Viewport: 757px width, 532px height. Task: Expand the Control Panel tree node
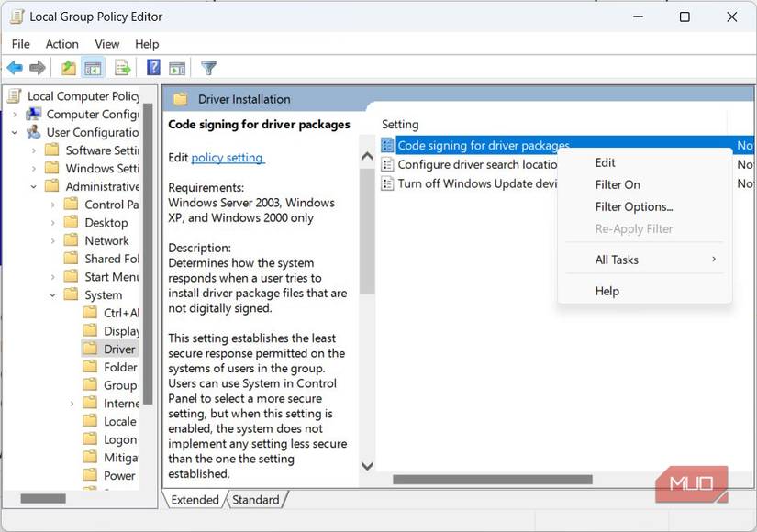click(x=52, y=204)
